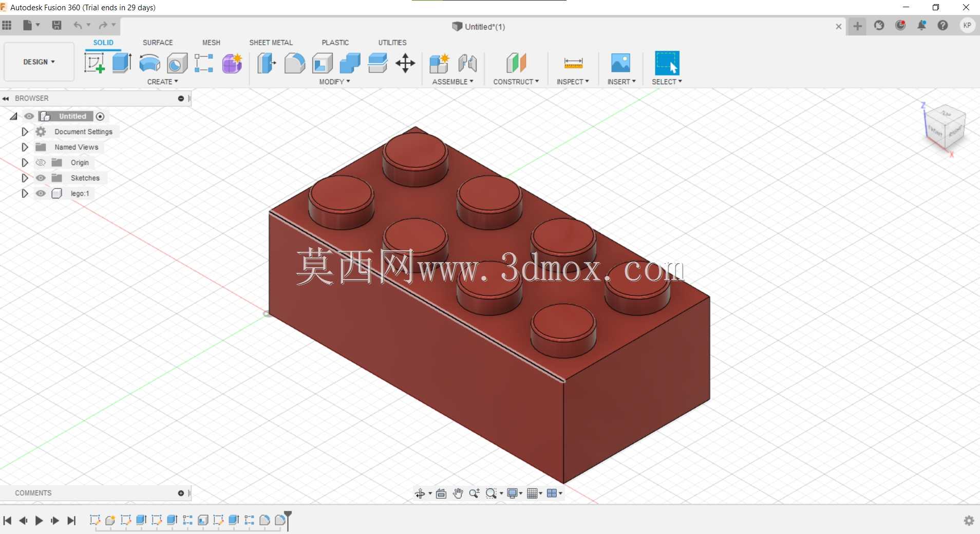Open the Move/Copy tool
980x534 pixels.
[406, 63]
